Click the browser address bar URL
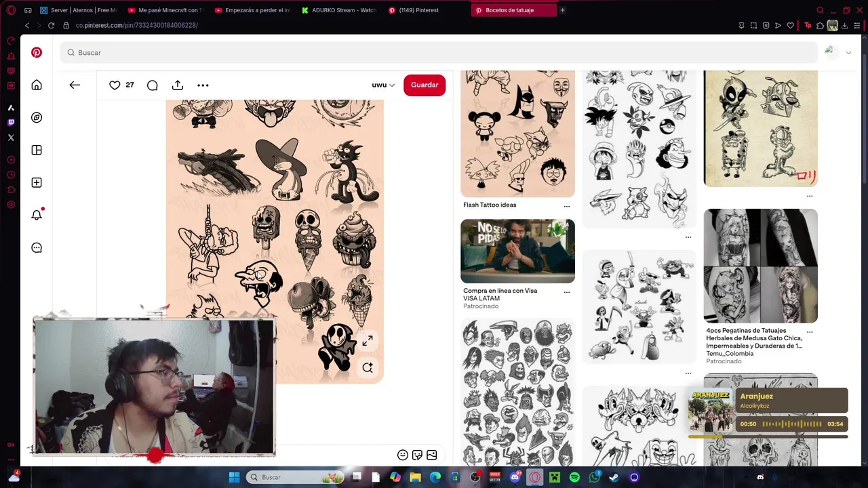Screen dimensions: 868x488 [136, 25]
